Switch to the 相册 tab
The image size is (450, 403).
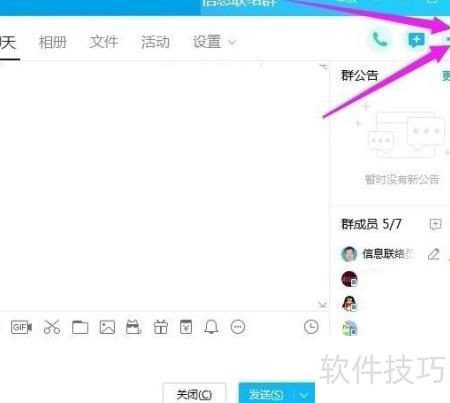[53, 42]
